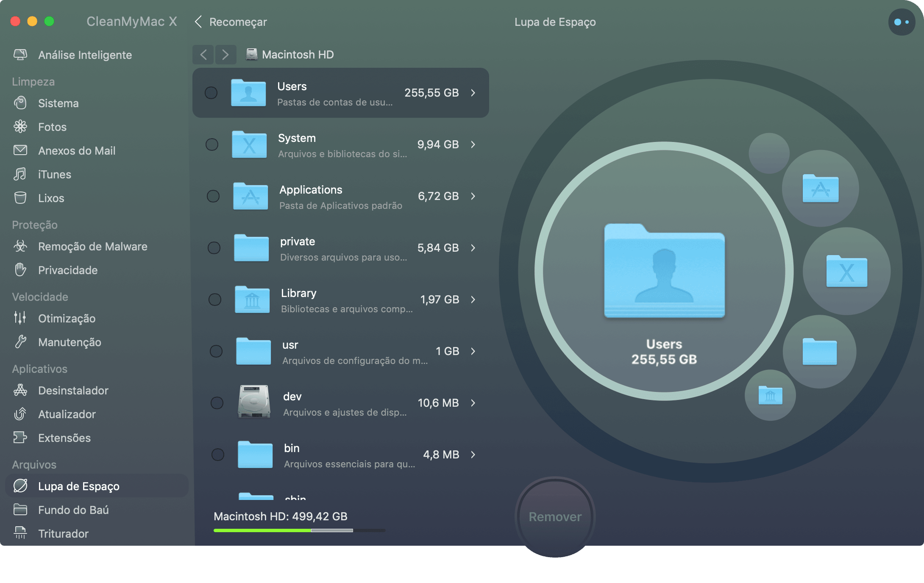Open the assistant dots icon at top right
This screenshot has height=583, width=924.
pos(902,22)
